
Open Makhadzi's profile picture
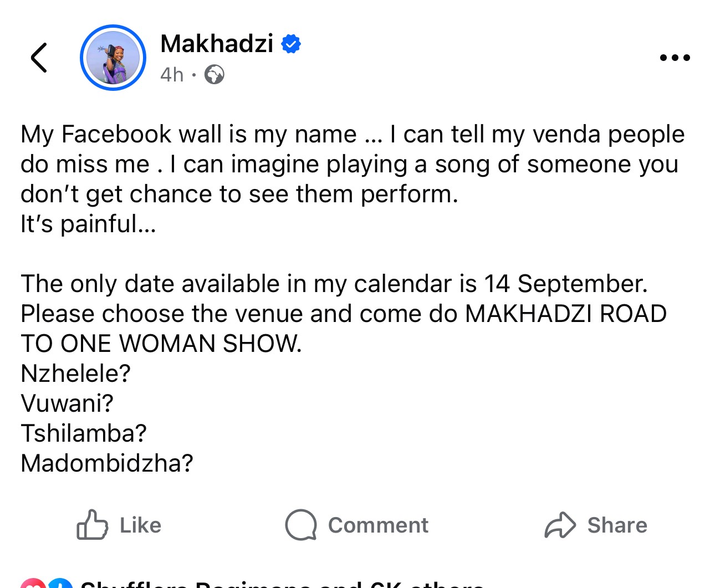point(113,58)
